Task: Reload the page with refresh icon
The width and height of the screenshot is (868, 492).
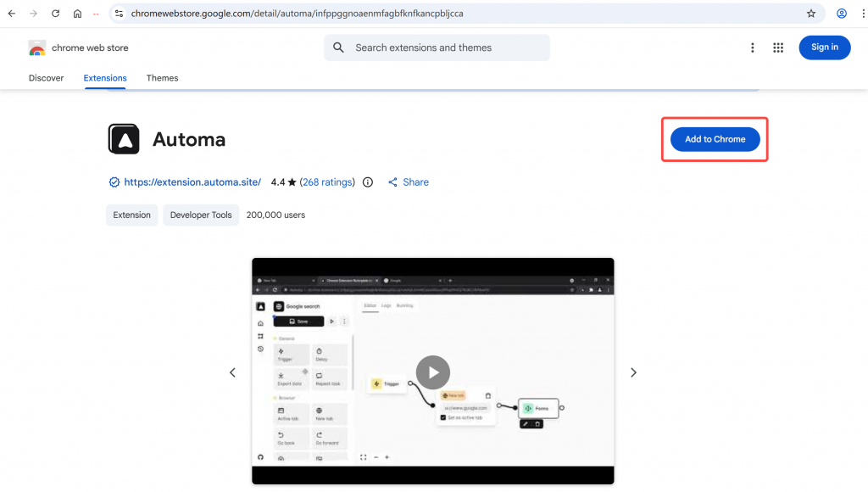Action: [55, 14]
